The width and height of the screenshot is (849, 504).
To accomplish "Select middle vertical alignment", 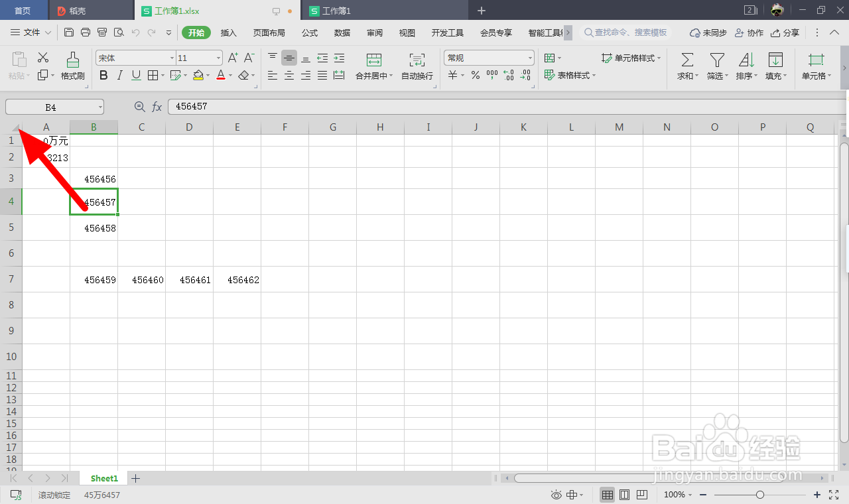I will coord(289,58).
